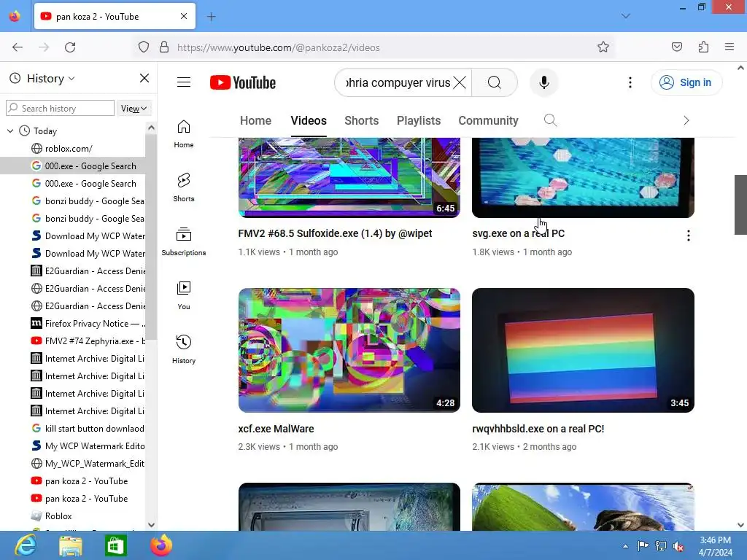Open You in YouTube sidebar
This screenshot has width=747, height=560.
(x=184, y=296)
